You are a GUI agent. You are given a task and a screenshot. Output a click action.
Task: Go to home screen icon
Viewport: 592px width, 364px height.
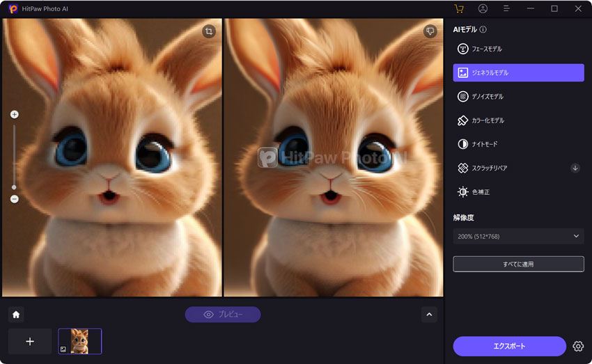coord(16,315)
